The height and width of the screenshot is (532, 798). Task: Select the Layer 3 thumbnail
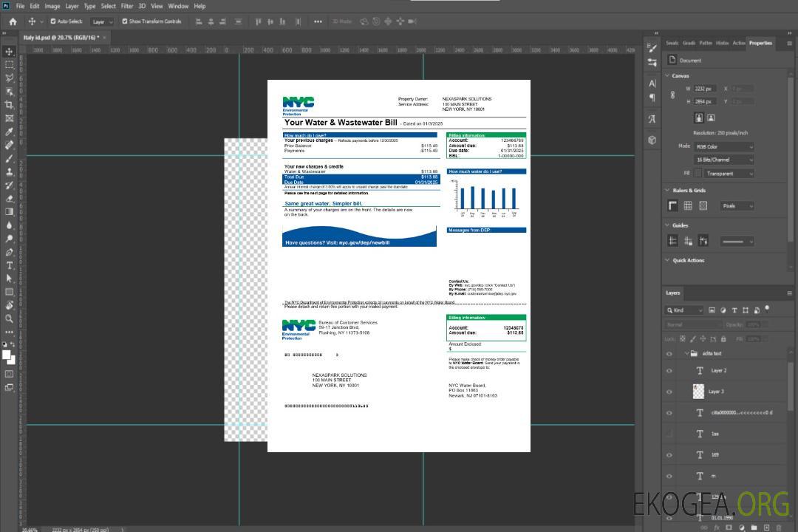699,391
